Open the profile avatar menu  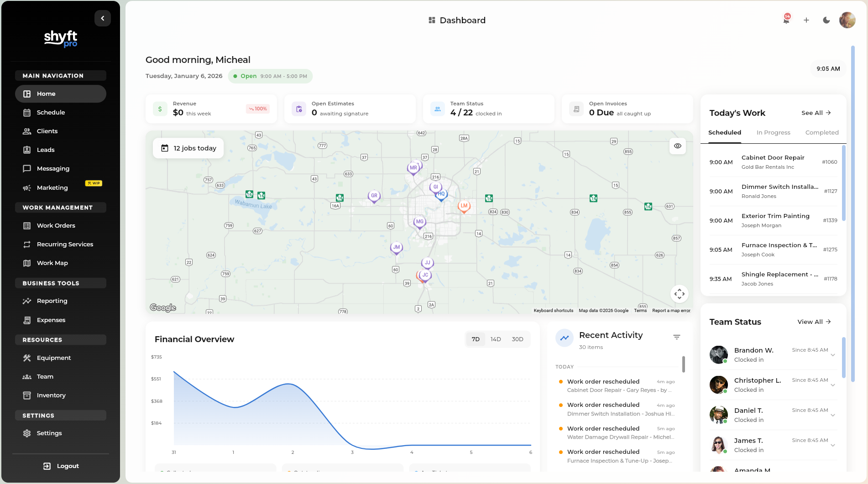click(x=847, y=20)
